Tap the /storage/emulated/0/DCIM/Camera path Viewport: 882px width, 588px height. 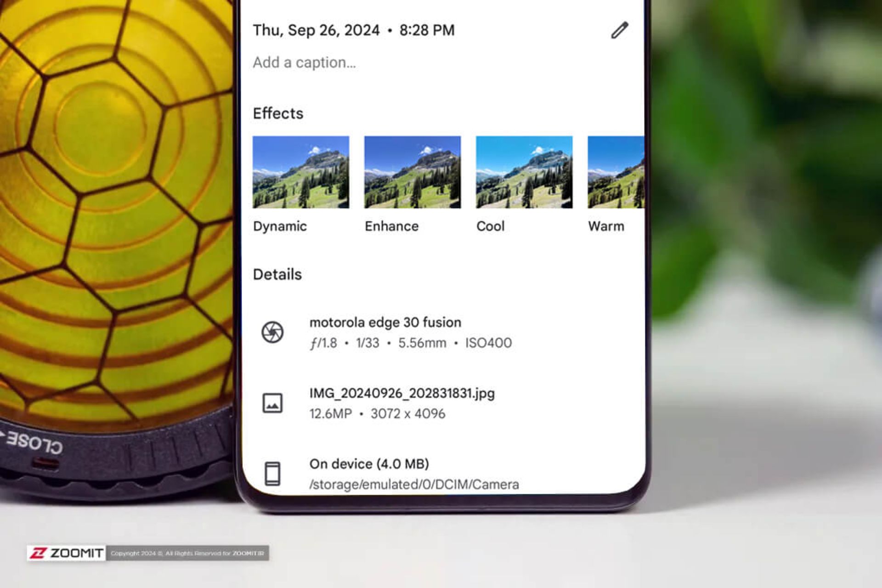[414, 485]
